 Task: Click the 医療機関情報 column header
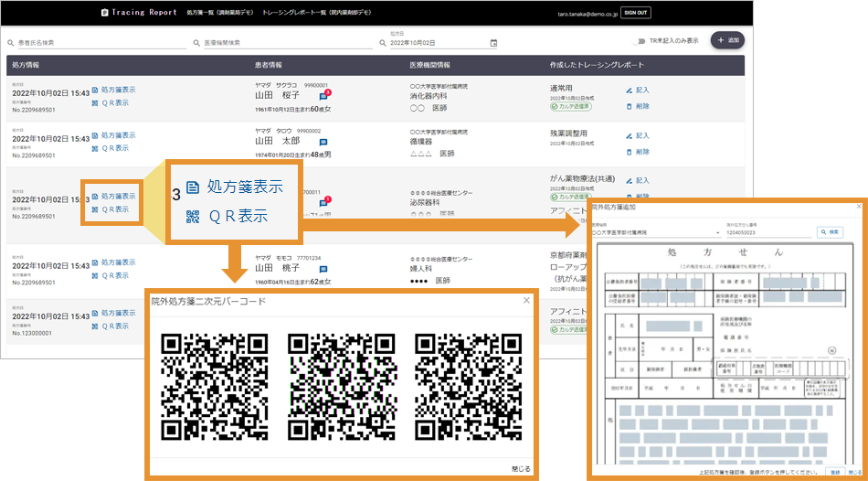click(432, 65)
